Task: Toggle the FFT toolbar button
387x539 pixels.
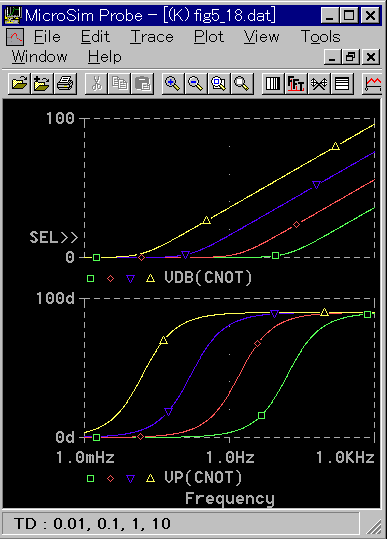Action: coord(296,84)
